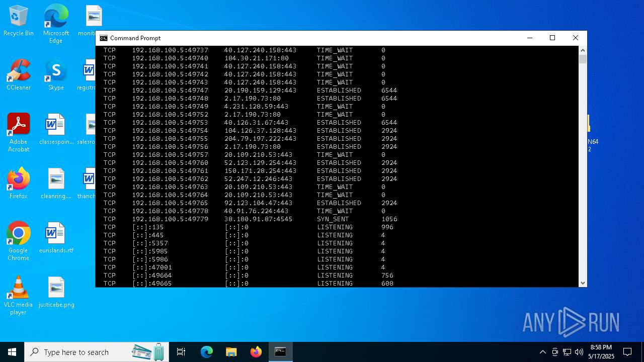The image size is (644, 362).
Task: Open the volume tray icon
Action: pos(579,352)
